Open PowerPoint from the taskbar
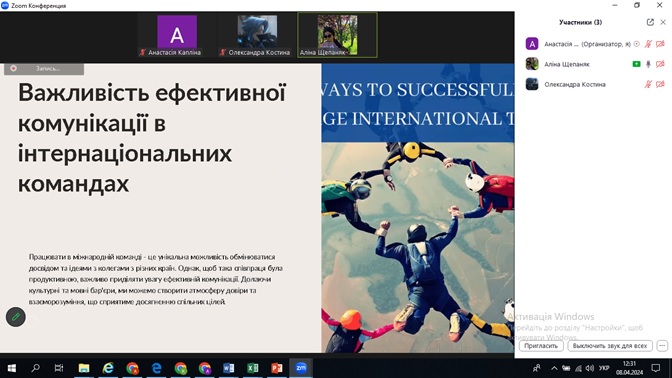 coord(277,368)
